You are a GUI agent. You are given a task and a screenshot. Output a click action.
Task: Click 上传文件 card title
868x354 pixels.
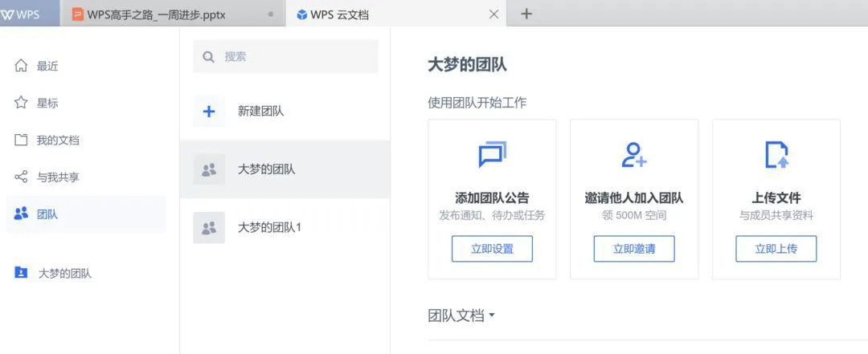point(776,198)
